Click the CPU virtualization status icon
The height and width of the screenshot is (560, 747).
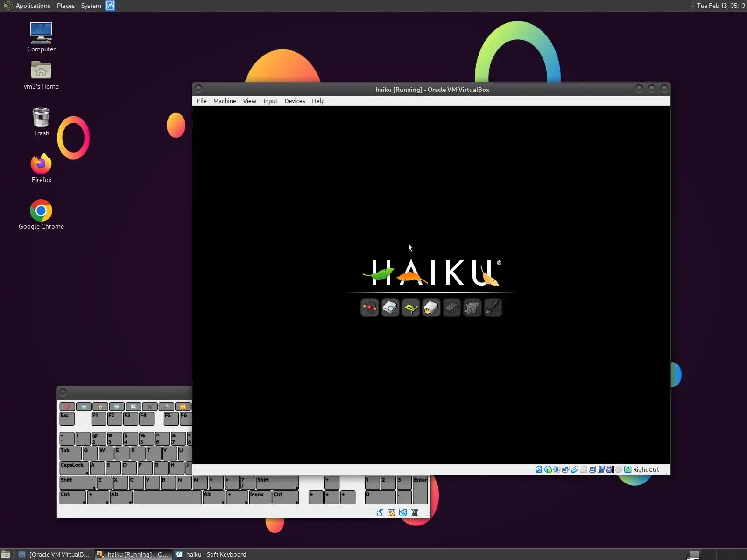pyautogui.click(x=610, y=469)
